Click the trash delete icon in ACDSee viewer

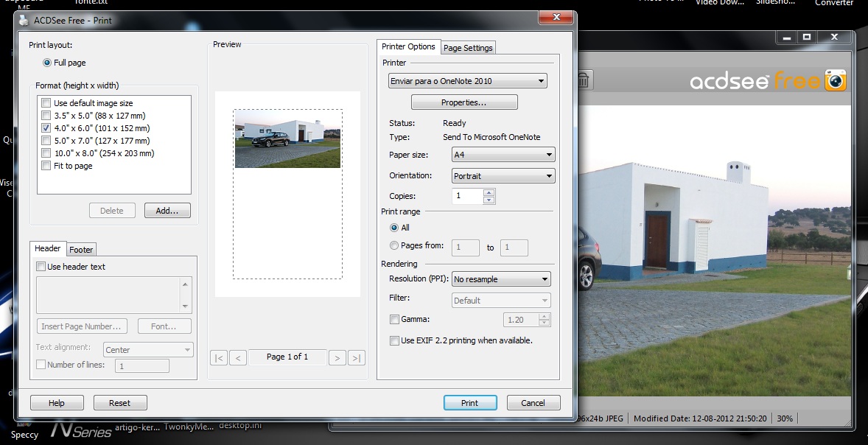pos(583,80)
